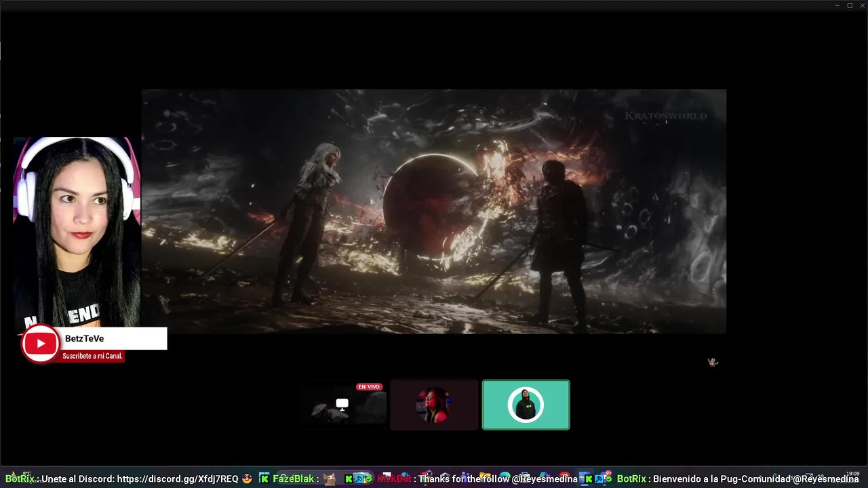868x488 pixels.
Task: Click the monitor icon on the live stream tile
Action: [342, 405]
